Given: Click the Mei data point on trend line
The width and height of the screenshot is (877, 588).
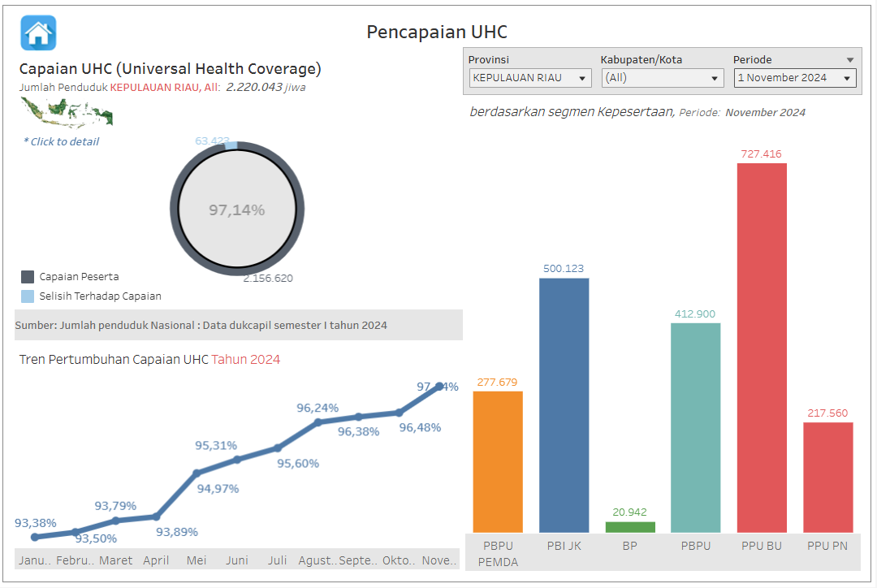Looking at the screenshot, I should pyautogui.click(x=197, y=473).
